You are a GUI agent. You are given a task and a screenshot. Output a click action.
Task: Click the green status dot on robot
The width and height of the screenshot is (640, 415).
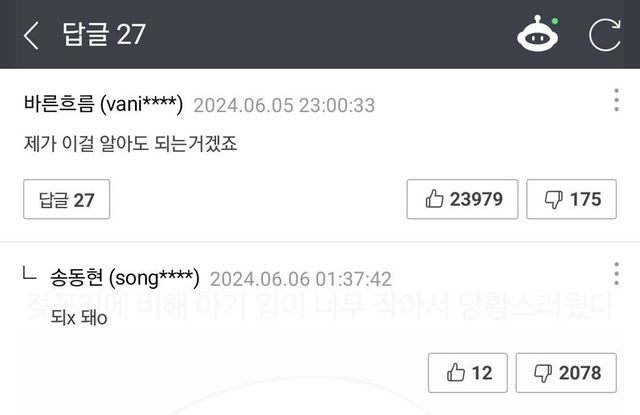[555, 21]
